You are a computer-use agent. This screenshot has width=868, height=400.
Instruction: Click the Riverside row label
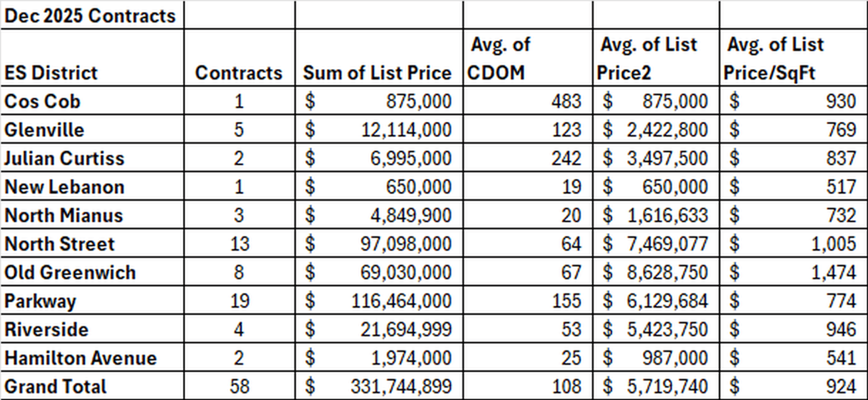46,330
